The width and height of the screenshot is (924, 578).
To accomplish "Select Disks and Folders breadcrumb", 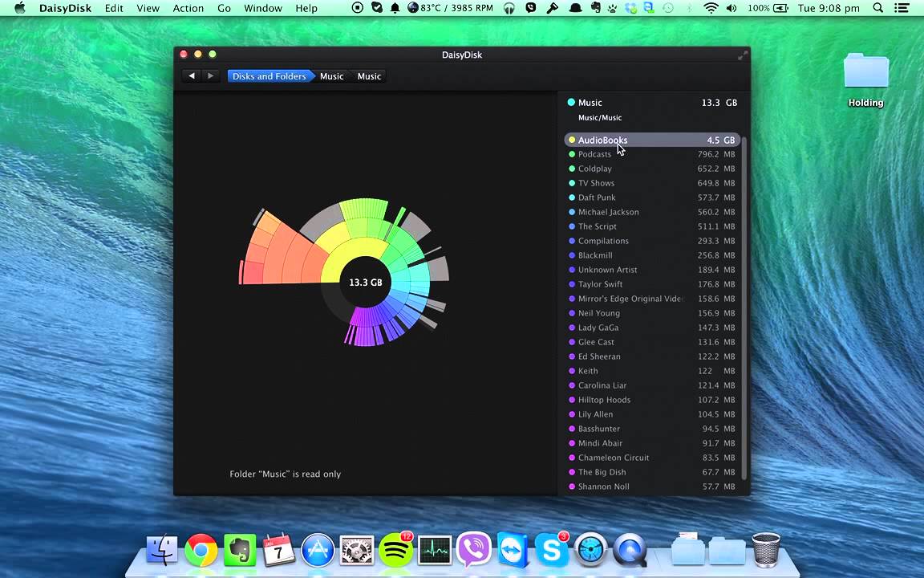I will tap(269, 76).
